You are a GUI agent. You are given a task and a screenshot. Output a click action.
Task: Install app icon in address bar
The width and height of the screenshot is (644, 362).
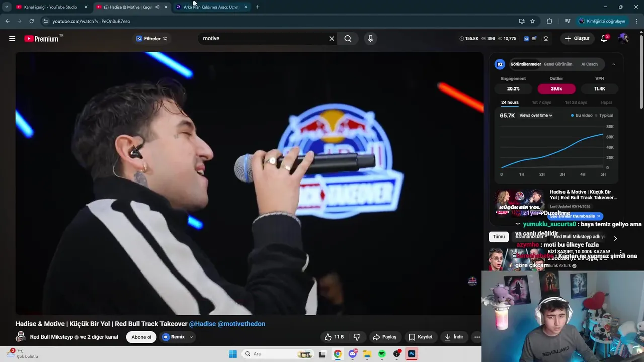pyautogui.click(x=522, y=21)
